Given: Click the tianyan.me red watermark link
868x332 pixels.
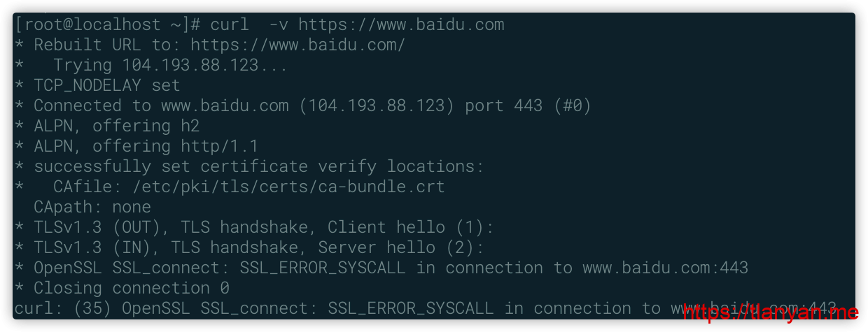Looking at the screenshot, I should pos(770,313).
